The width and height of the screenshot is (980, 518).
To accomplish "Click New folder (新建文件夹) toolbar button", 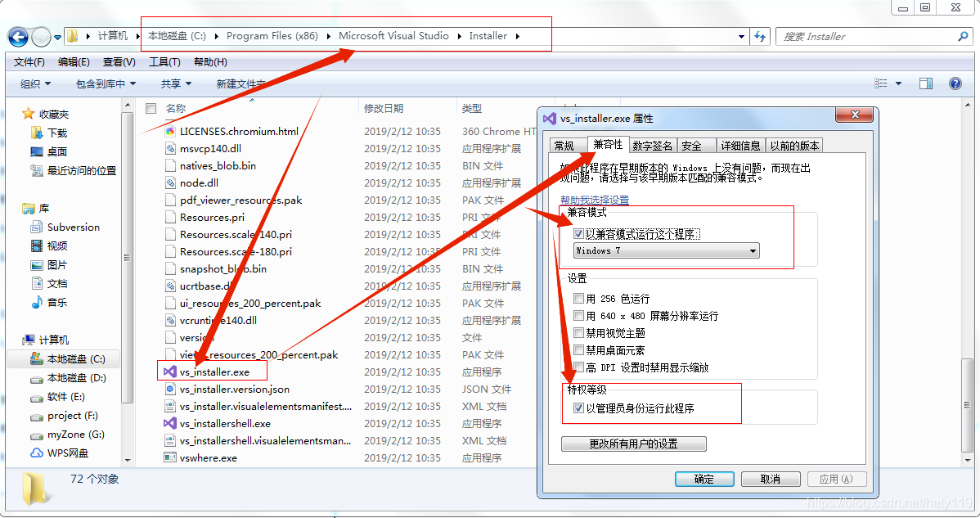I will coord(241,83).
